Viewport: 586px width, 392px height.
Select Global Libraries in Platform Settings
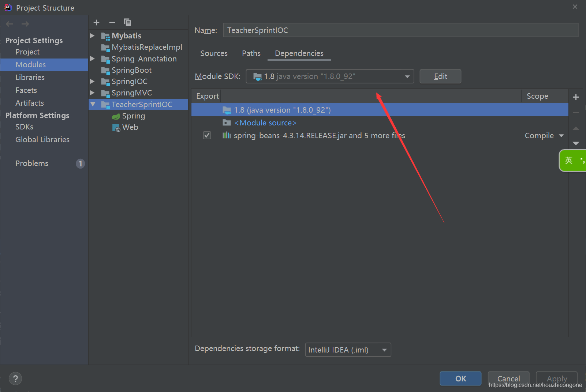tap(42, 140)
